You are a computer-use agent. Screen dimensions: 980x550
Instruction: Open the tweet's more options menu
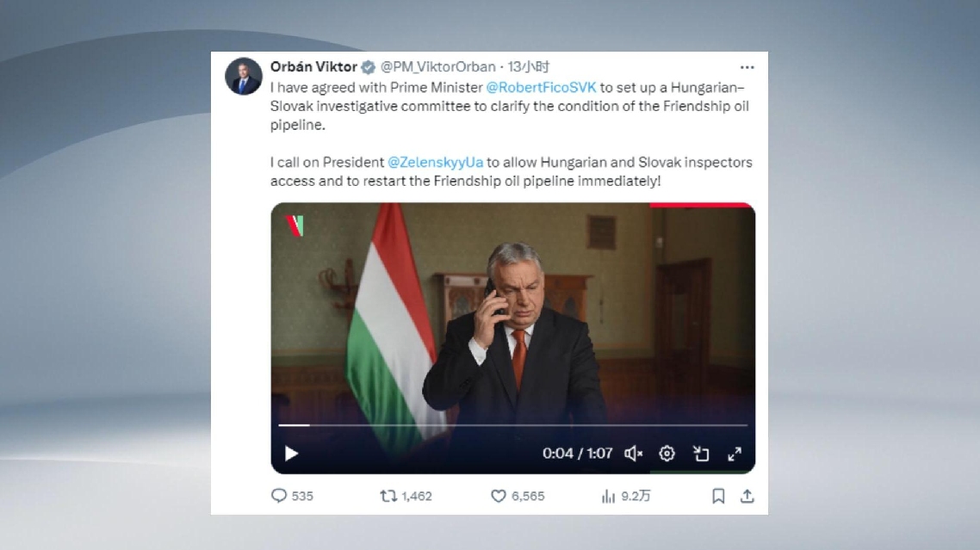click(x=747, y=67)
